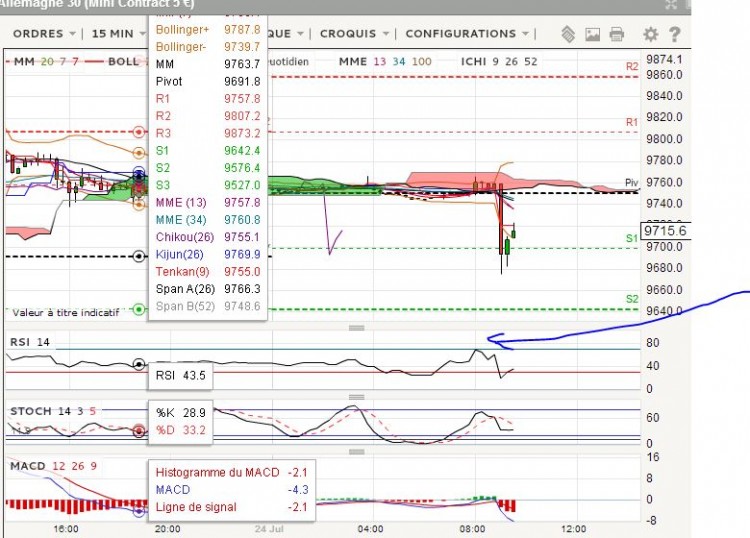The width and height of the screenshot is (750, 538).
Task: Click the printer icon
Action: (617, 34)
